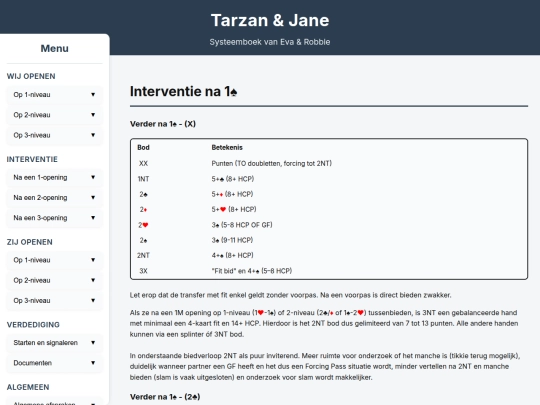This screenshot has height=405, width=540.
Task: Click 'Punten (TO doubletten, forcing tot 2NT)' meaning
Action: pyautogui.click(x=271, y=164)
